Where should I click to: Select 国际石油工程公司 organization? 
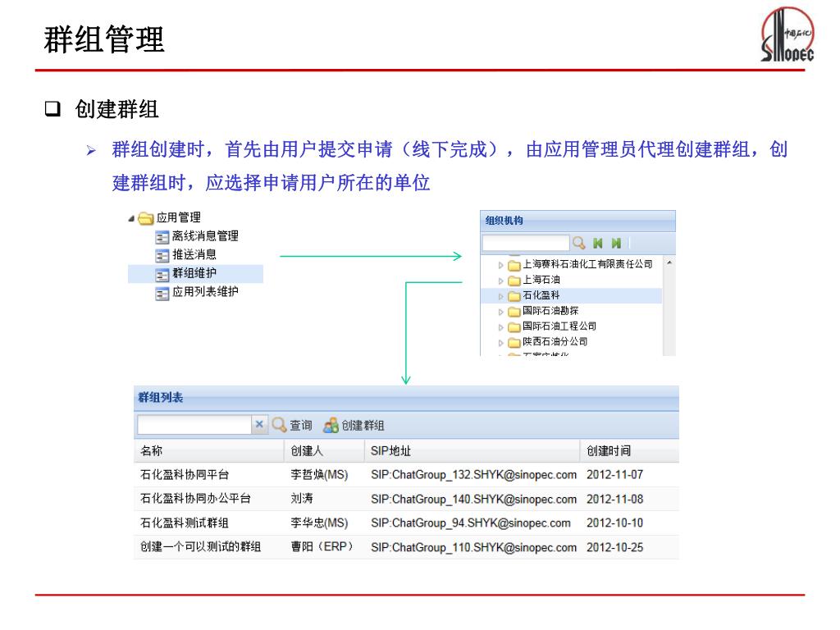coord(559,326)
